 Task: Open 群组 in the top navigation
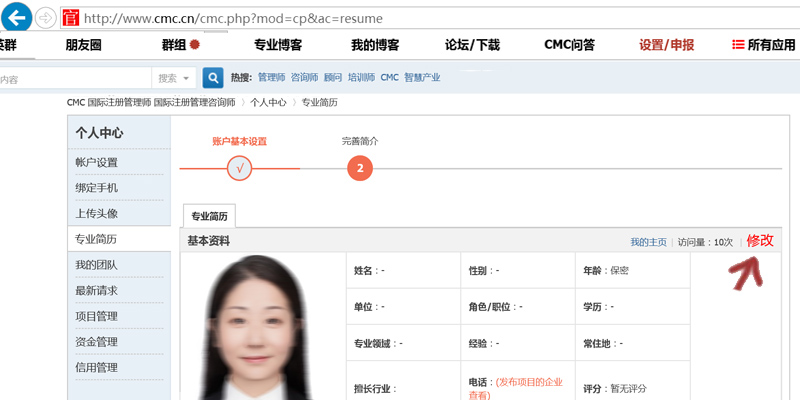pos(174,45)
